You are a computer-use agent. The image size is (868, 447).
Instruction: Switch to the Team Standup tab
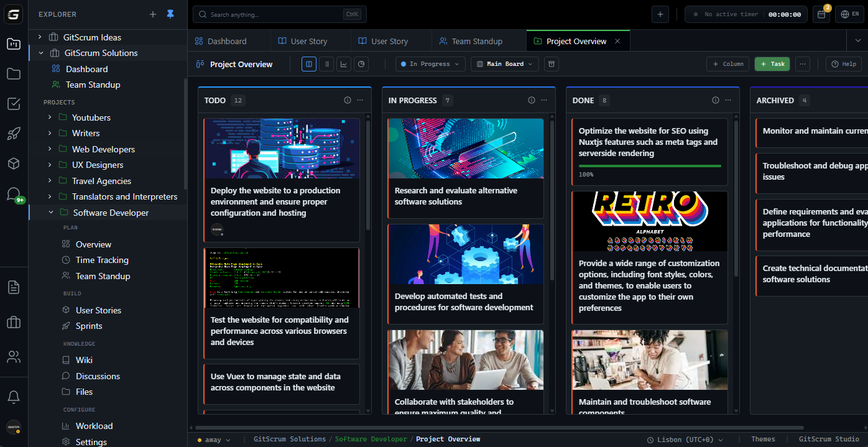pyautogui.click(x=479, y=40)
